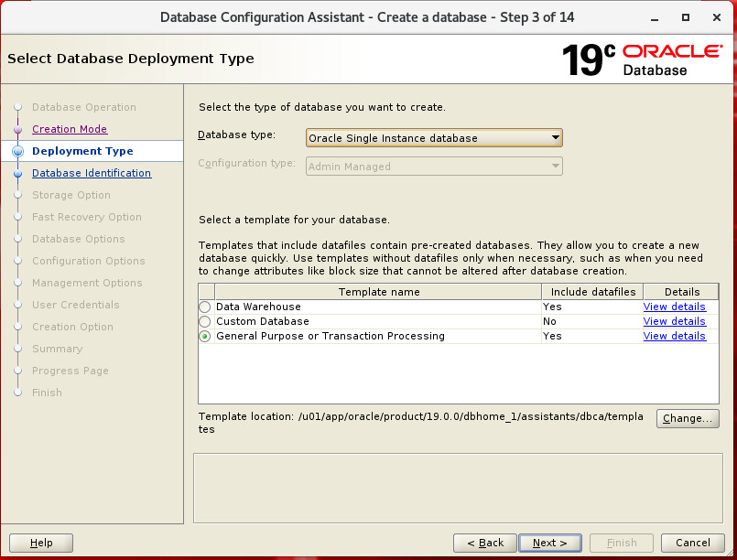Open the Database type dropdown
Viewport: 737px width, 560px height.
(x=434, y=138)
